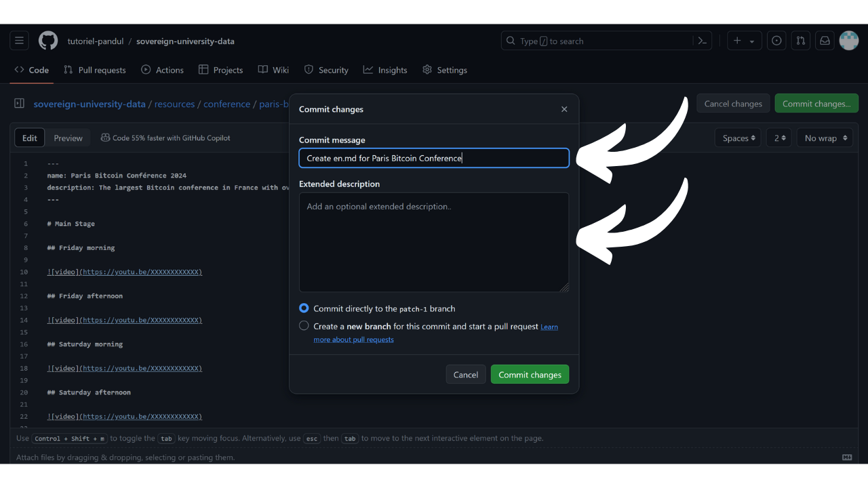Viewport: 868px width, 488px height.
Task: Open sovereign-university-data repository header link
Action: tap(185, 41)
